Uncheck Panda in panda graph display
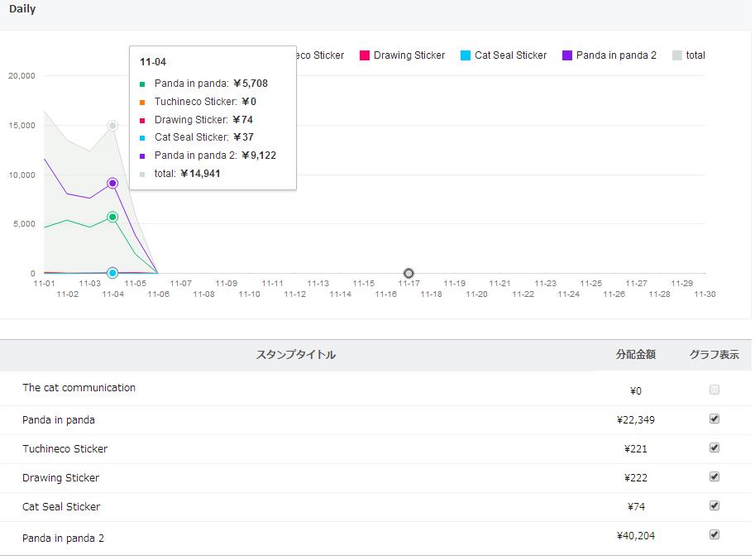The width and height of the screenshot is (755, 560). coord(714,419)
